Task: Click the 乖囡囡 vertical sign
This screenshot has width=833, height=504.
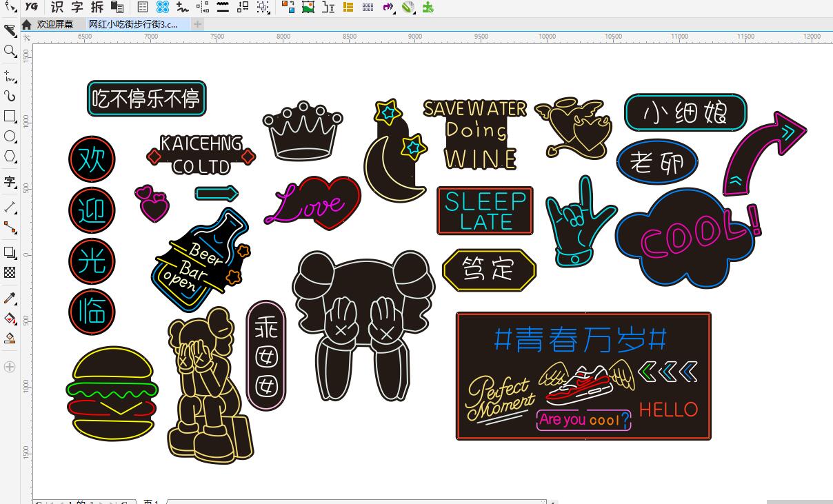Action: 266,355
